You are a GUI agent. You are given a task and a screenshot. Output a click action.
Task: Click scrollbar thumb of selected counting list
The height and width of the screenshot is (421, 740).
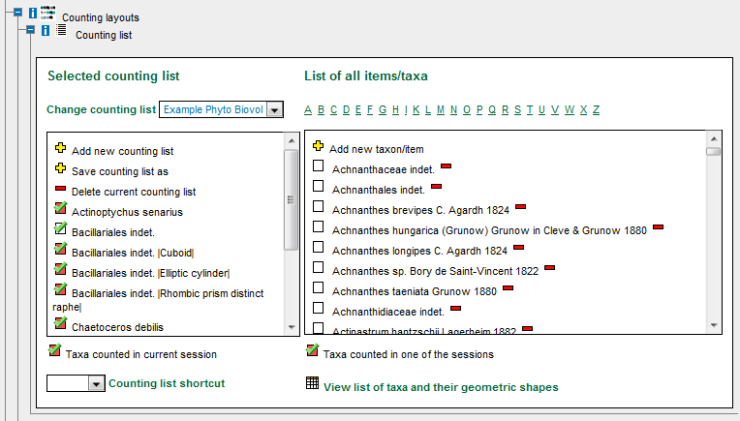point(291,200)
